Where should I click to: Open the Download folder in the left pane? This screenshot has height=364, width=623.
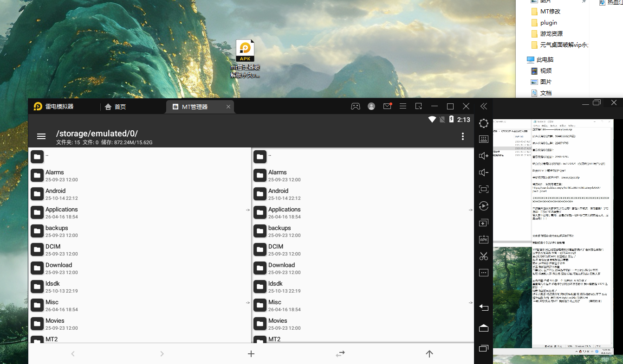point(139,268)
